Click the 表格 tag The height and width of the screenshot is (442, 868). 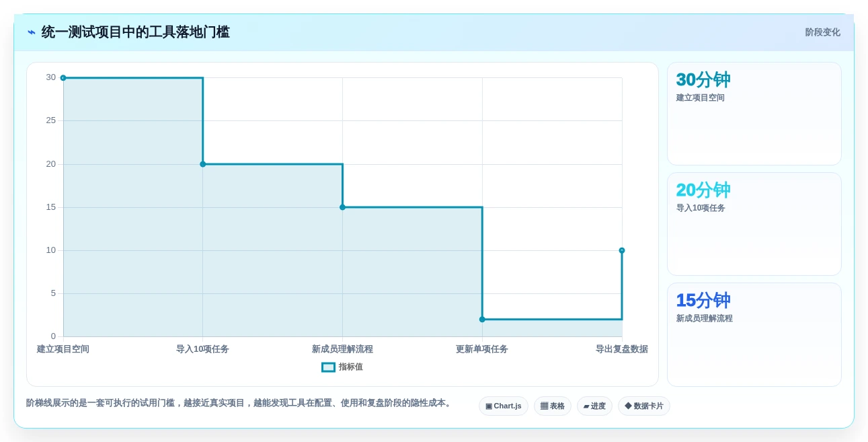pos(553,406)
